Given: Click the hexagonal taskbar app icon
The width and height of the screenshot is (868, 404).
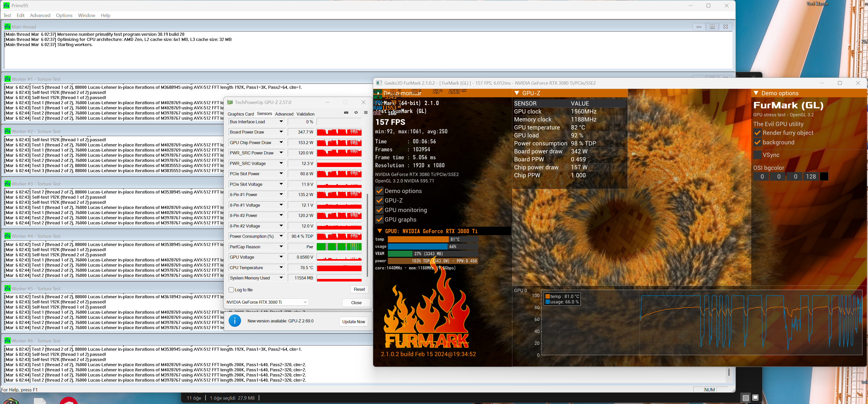Looking at the screenshot, I should click(11, 401).
